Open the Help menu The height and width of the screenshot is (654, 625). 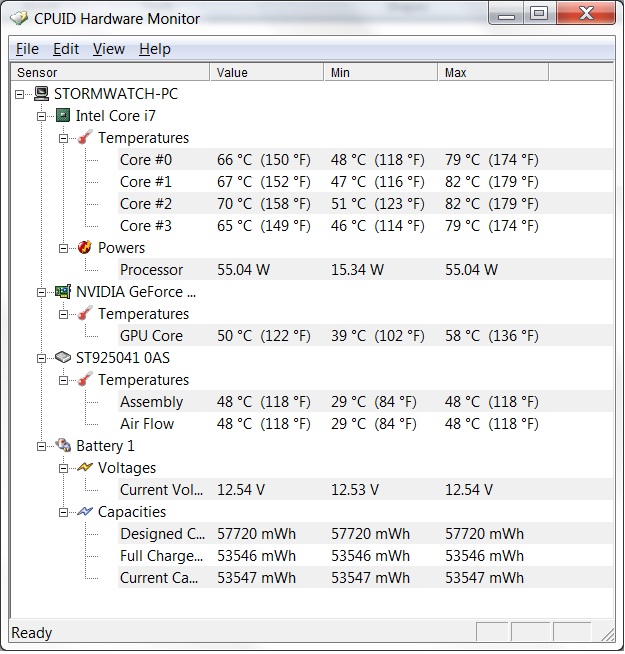pos(155,49)
